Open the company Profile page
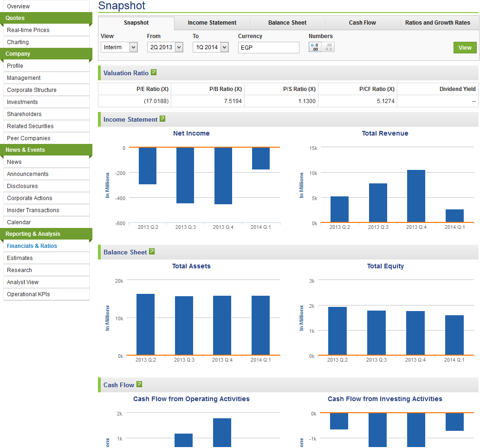 [15, 66]
